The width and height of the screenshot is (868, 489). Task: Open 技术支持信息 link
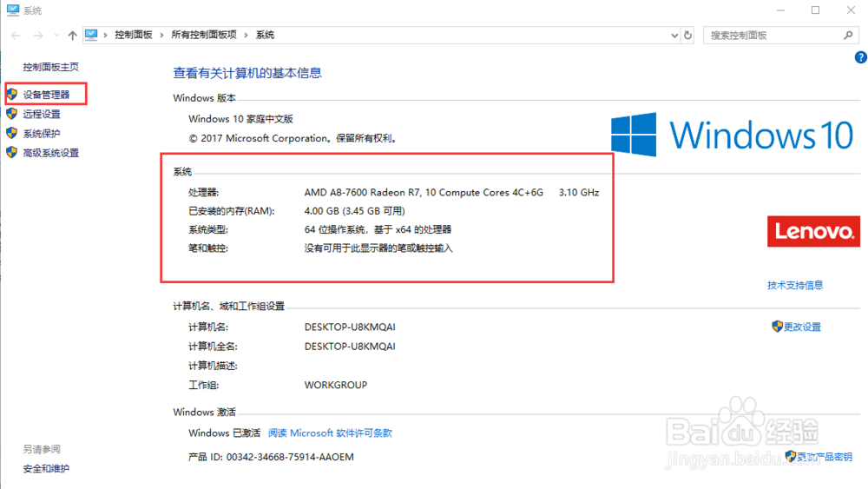tap(795, 285)
